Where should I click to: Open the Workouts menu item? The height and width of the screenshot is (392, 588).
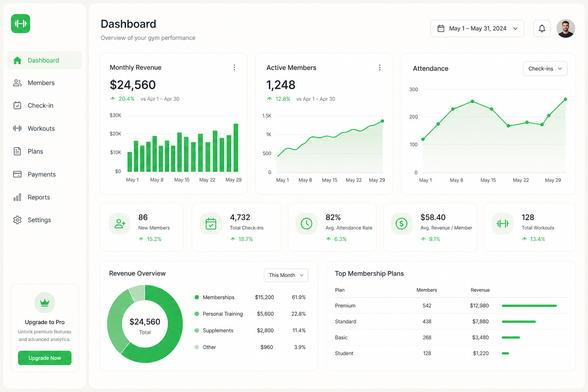coord(45,128)
